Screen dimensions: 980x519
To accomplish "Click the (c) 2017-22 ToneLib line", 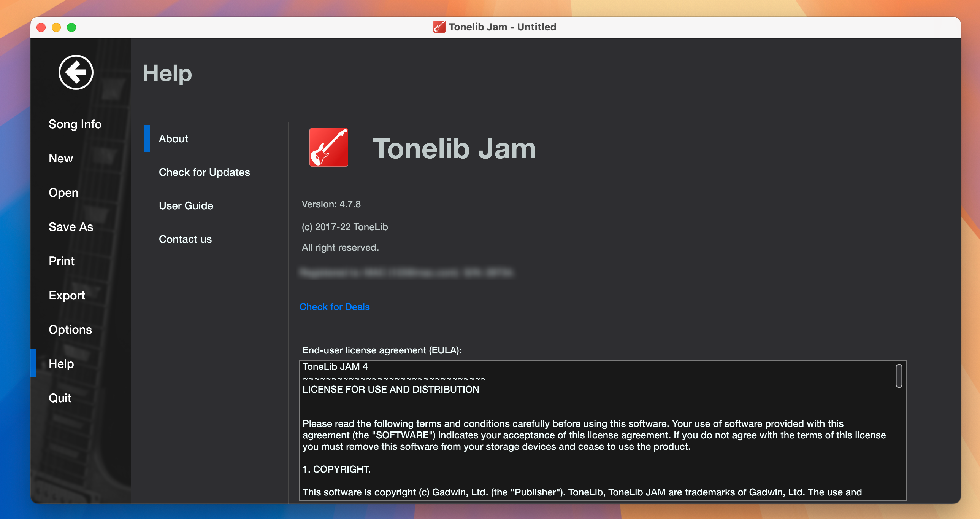I will point(345,227).
